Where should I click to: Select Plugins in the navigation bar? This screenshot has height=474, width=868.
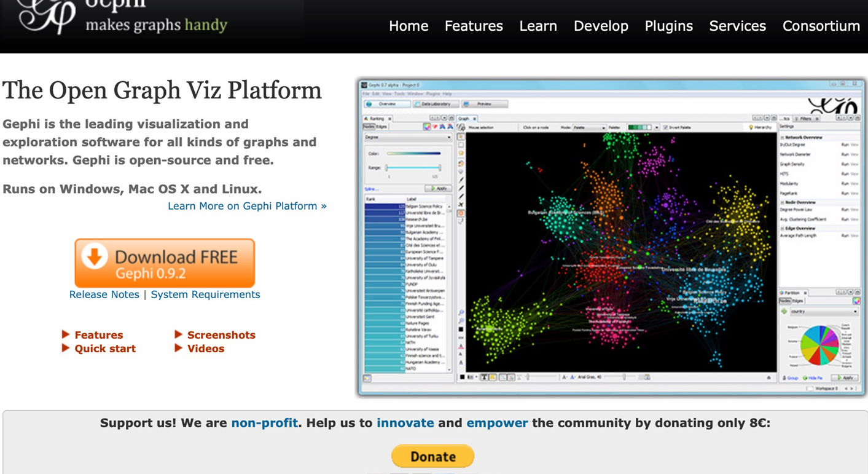668,26
